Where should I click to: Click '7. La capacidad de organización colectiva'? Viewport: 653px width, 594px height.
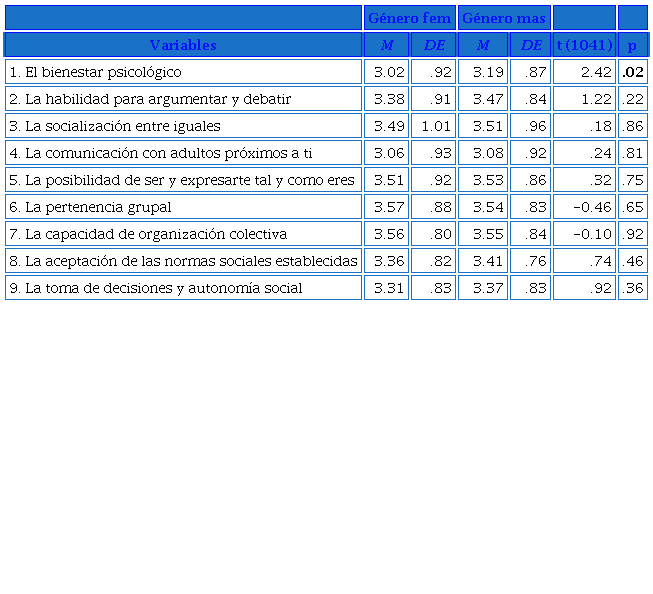click(183, 234)
